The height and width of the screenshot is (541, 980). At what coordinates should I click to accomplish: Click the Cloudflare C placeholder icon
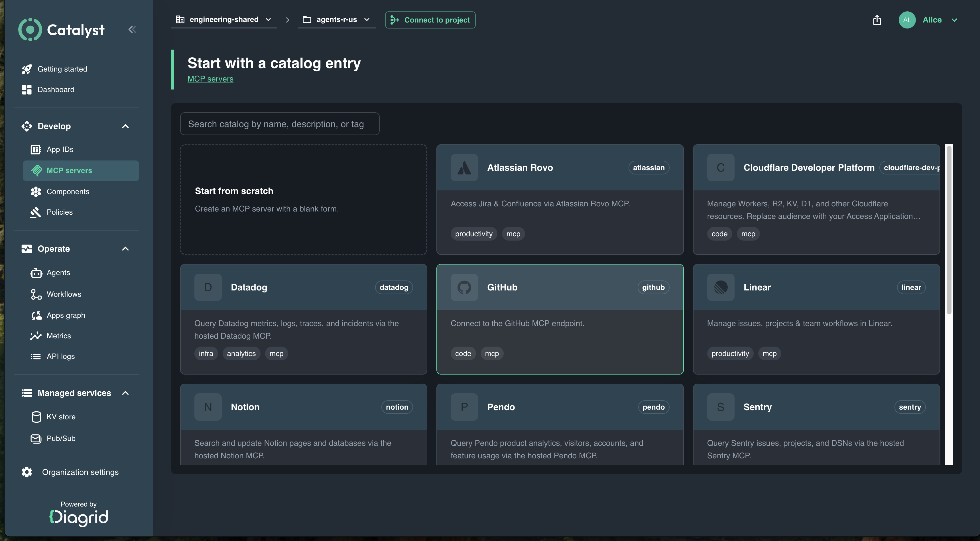coord(721,167)
